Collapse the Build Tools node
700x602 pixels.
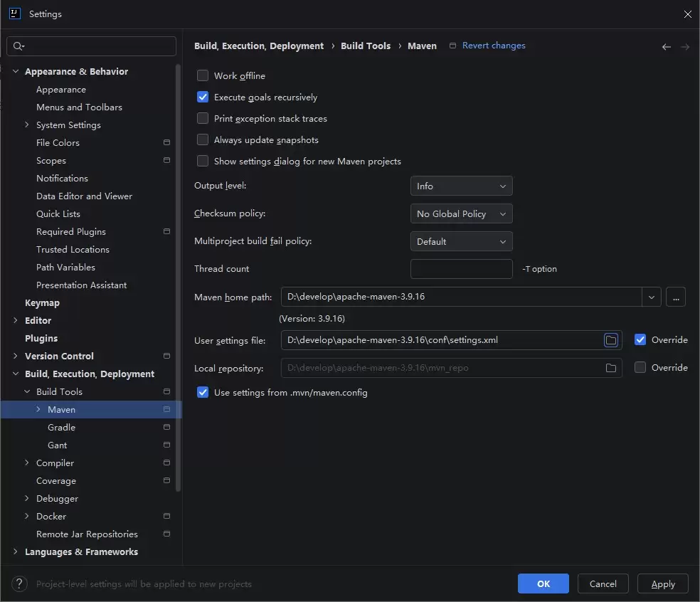(x=27, y=391)
